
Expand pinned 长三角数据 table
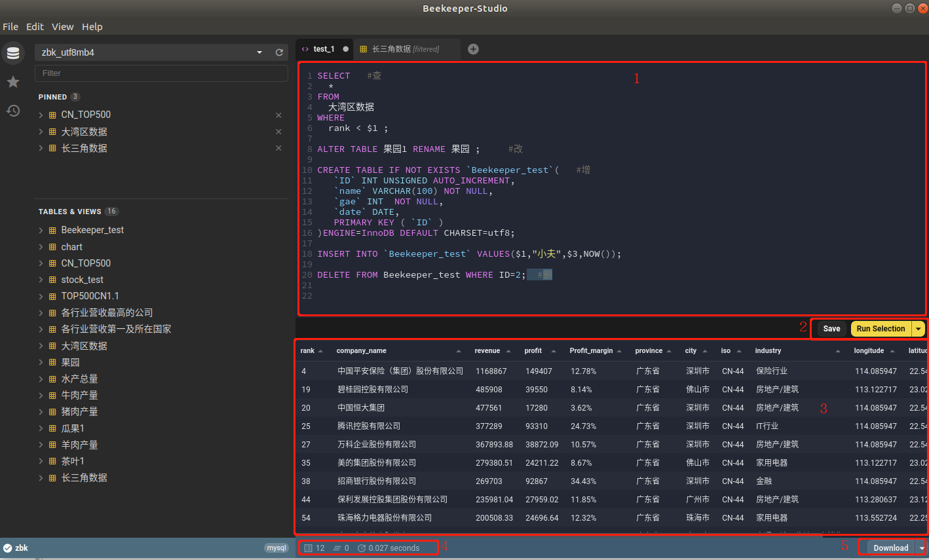click(x=41, y=148)
